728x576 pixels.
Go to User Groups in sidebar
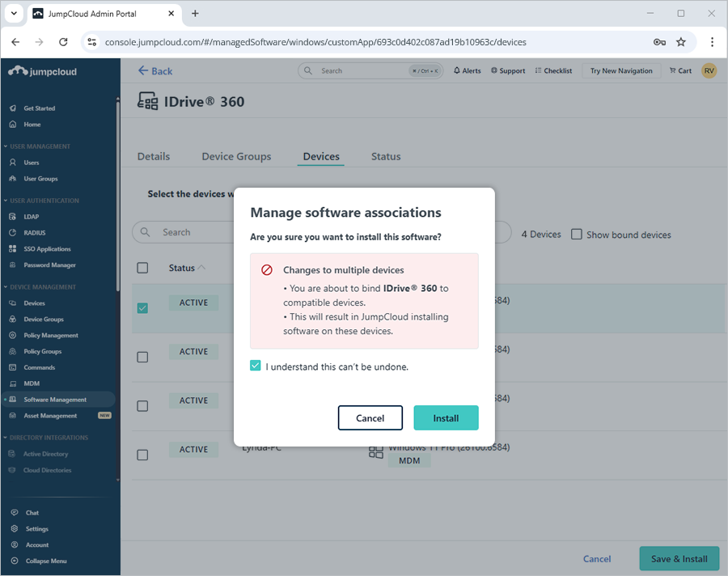pos(40,179)
